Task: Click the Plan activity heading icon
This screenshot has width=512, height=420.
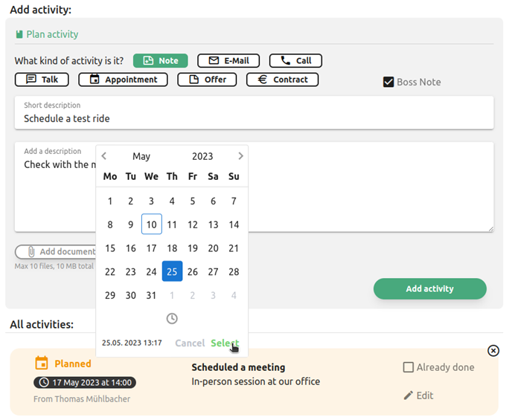Action: [x=19, y=34]
